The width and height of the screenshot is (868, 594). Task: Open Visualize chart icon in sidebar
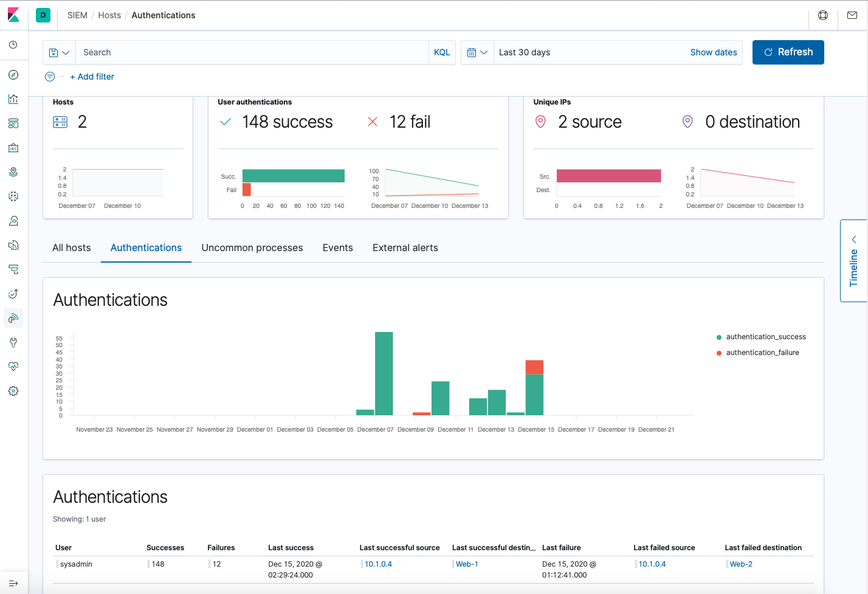click(13, 99)
